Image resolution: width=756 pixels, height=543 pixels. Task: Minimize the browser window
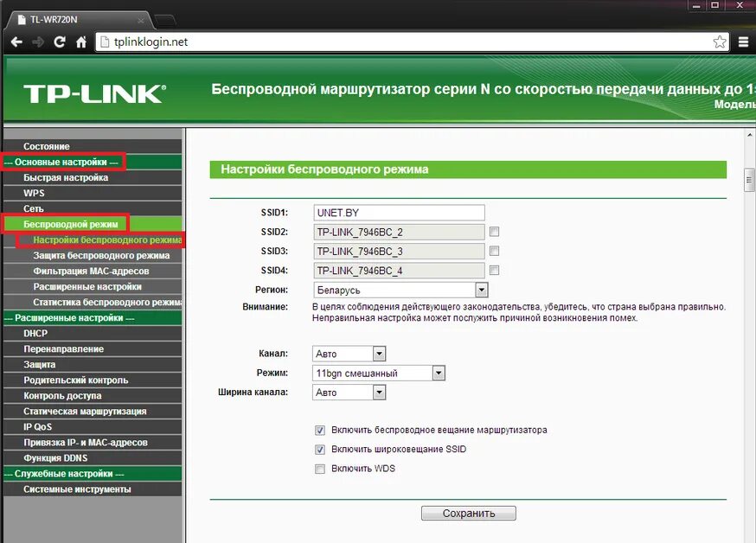(x=696, y=5)
